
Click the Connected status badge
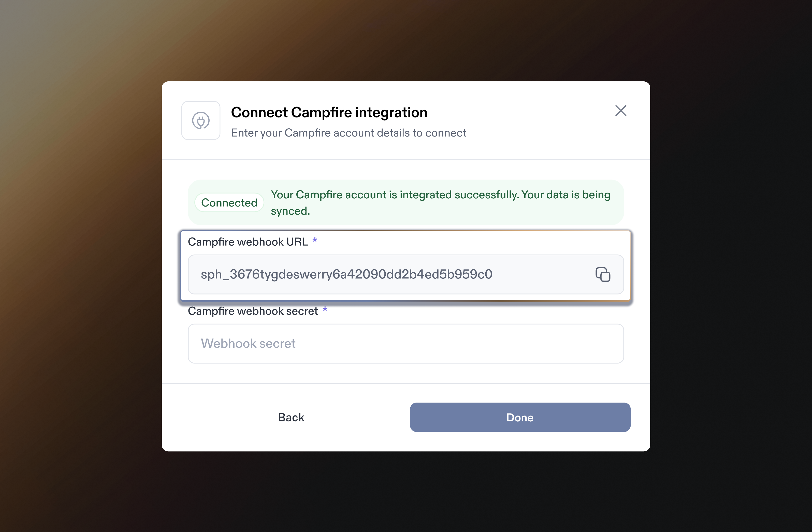click(229, 203)
